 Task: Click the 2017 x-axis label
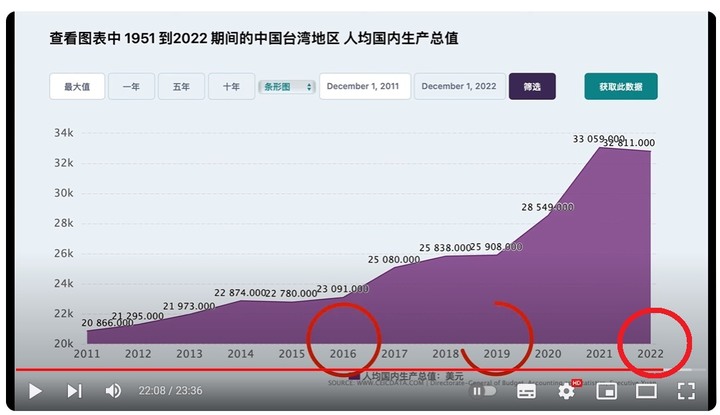394,353
